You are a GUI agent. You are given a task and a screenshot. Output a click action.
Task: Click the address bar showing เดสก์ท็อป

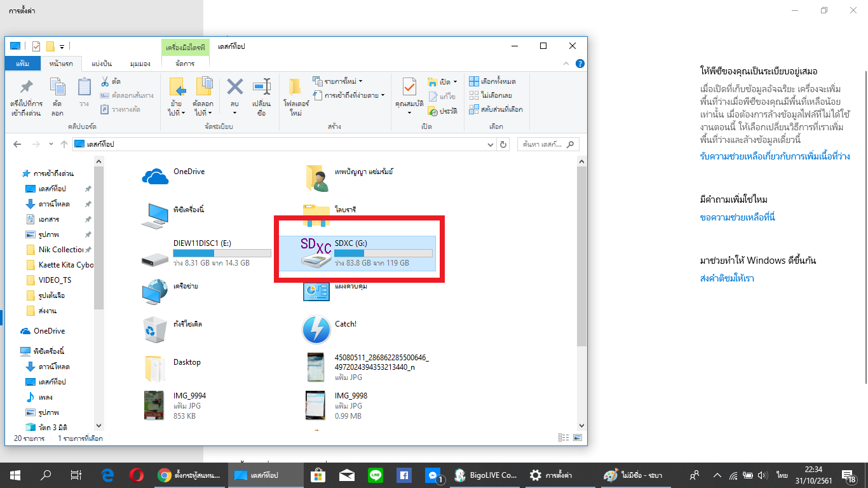[x=278, y=144]
